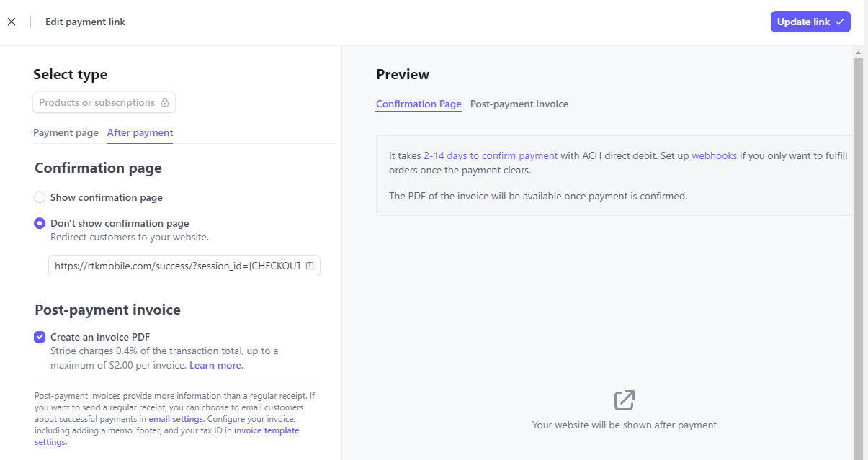Uncheck Create an invoice PDF
Image resolution: width=868 pixels, height=460 pixels.
click(x=40, y=337)
